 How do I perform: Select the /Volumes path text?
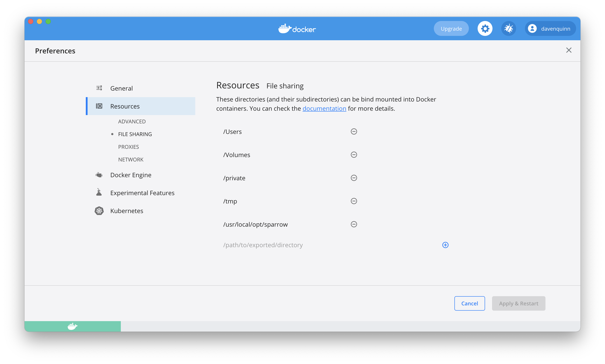(x=237, y=155)
